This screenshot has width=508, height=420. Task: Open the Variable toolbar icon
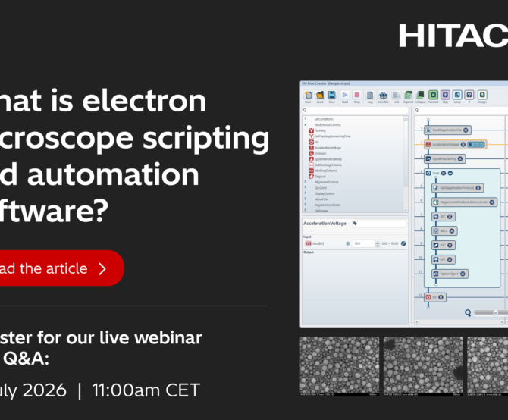(x=383, y=96)
